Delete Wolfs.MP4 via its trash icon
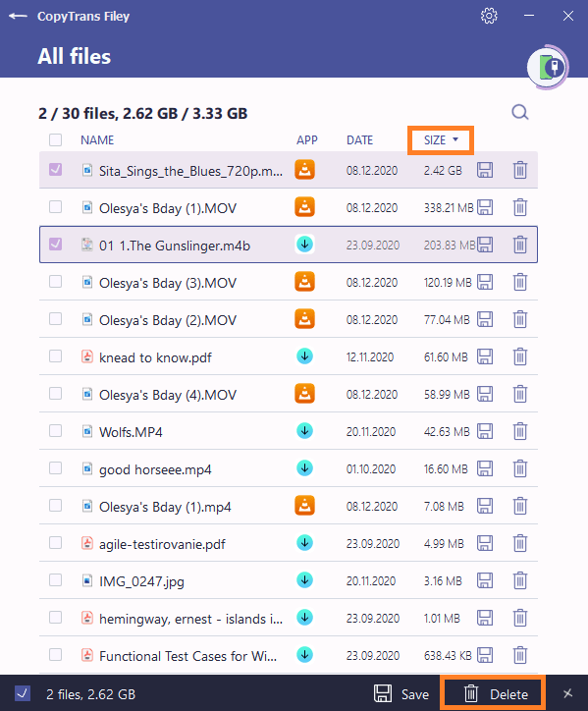The image size is (588, 711). tap(520, 431)
